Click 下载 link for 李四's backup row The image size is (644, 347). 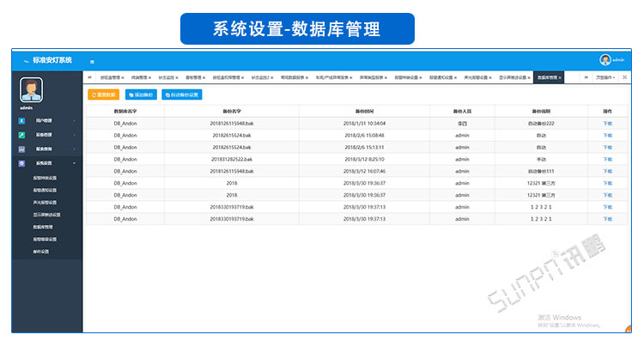pyautogui.click(x=607, y=124)
